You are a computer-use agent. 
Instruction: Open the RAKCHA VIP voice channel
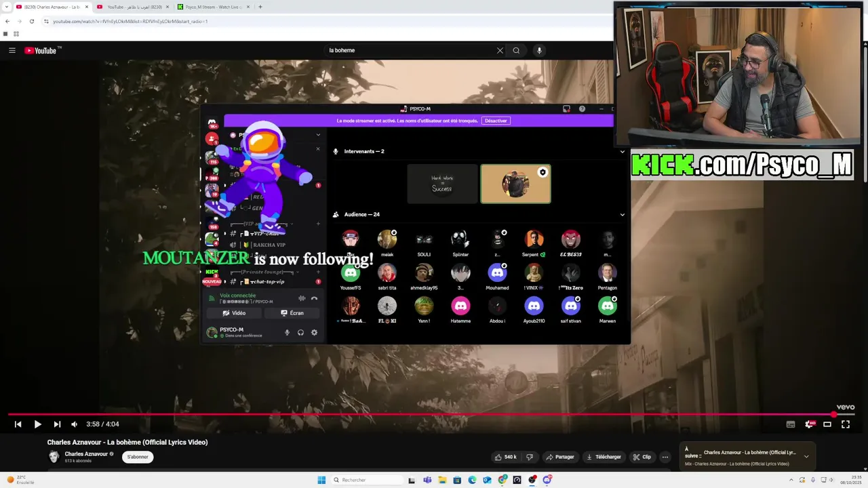coord(269,245)
